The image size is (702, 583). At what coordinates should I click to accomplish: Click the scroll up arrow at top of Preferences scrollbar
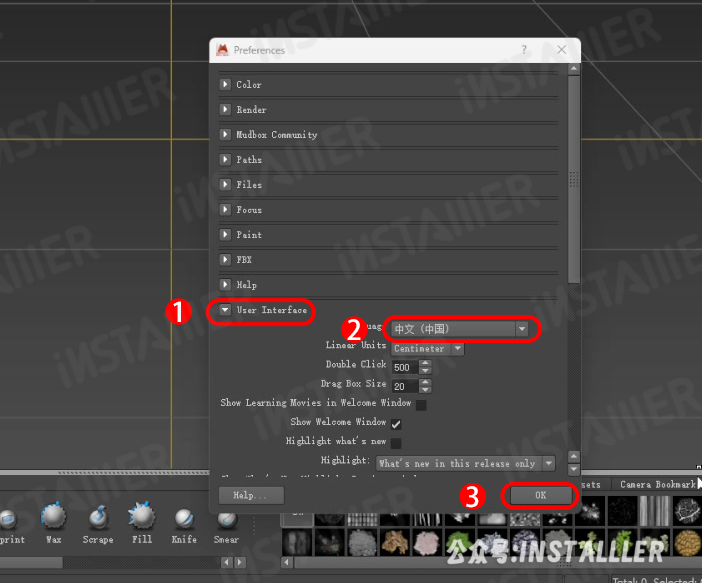pyautogui.click(x=574, y=69)
